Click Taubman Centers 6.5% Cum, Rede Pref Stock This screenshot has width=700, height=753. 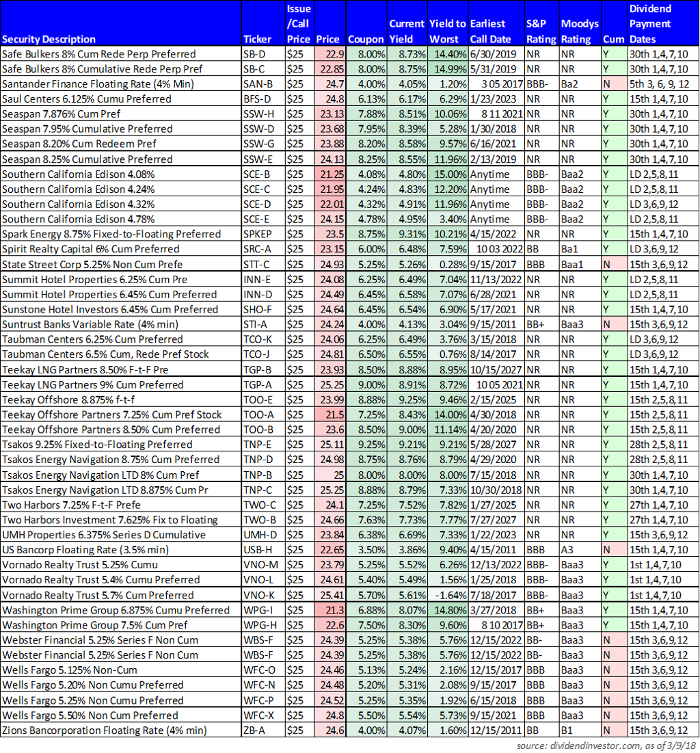[x=105, y=354]
